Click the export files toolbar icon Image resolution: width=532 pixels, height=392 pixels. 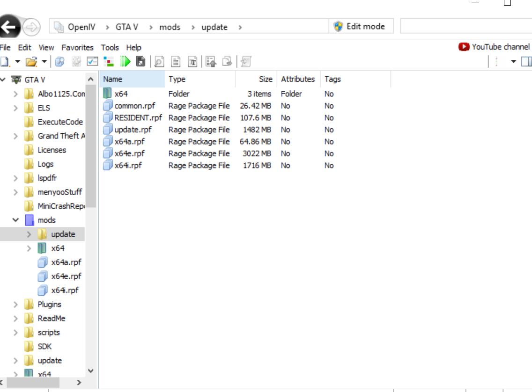click(227, 62)
